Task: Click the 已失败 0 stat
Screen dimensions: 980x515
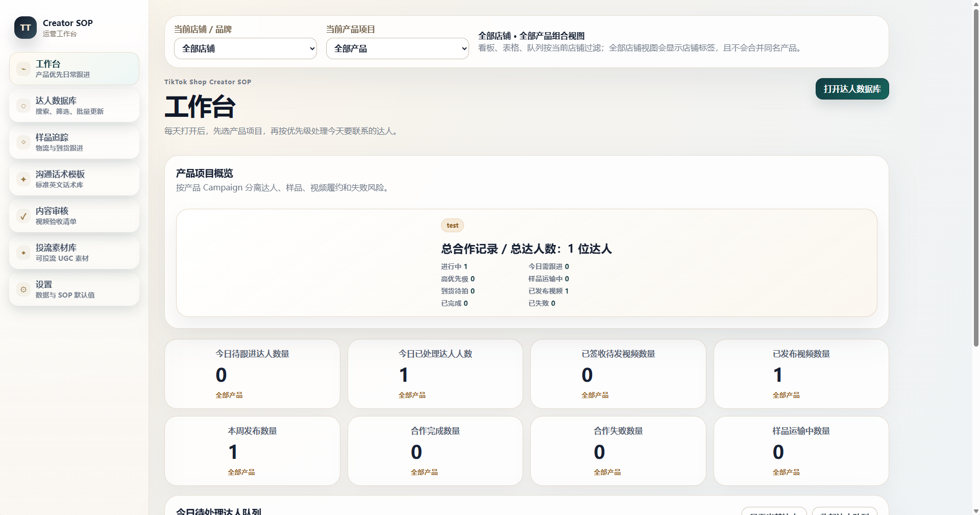Action: point(542,303)
